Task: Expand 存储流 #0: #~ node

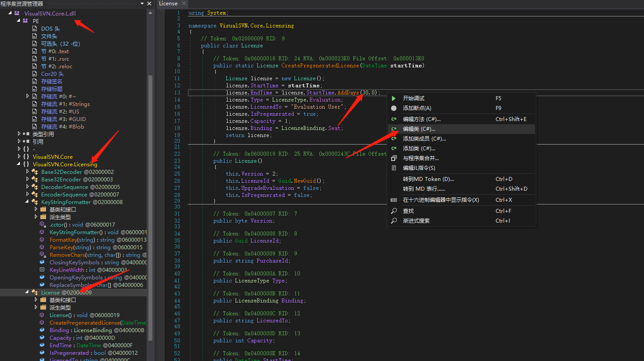Action: [x=27, y=97]
